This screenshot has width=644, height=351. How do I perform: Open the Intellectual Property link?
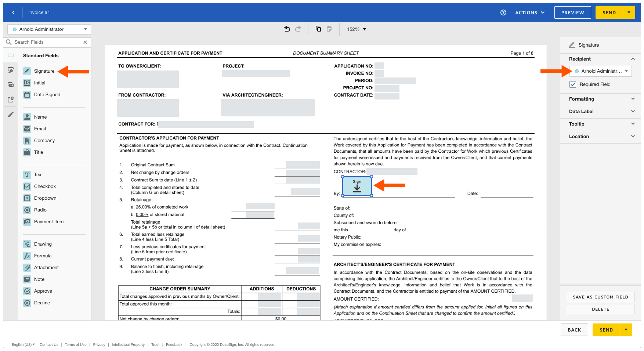tap(128, 345)
